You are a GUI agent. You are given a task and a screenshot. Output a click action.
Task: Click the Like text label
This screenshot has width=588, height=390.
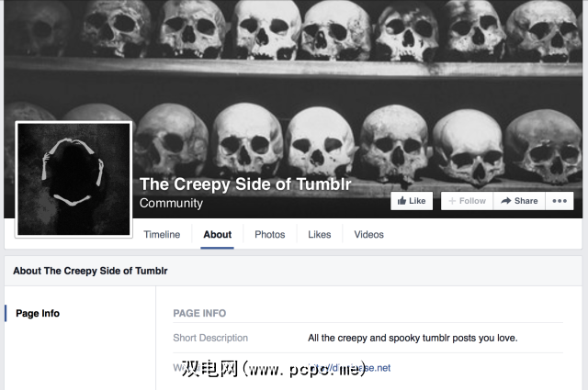(417, 201)
